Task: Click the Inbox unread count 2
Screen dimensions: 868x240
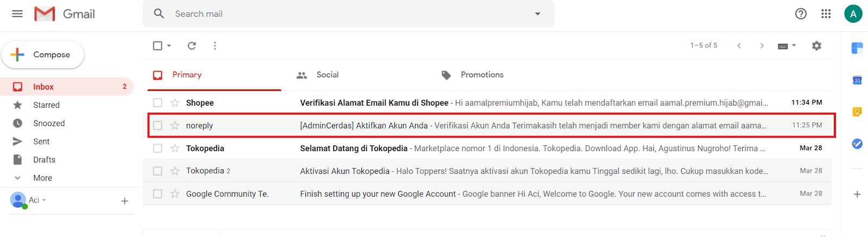Action: (x=124, y=87)
